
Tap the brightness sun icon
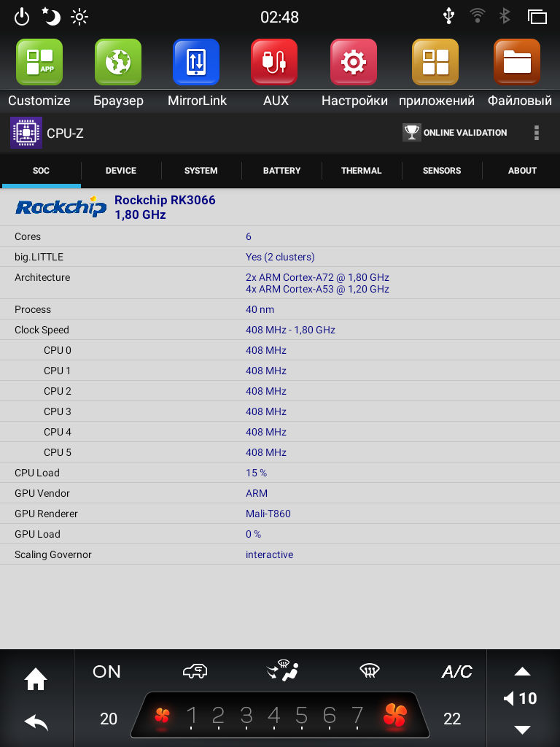point(79,18)
